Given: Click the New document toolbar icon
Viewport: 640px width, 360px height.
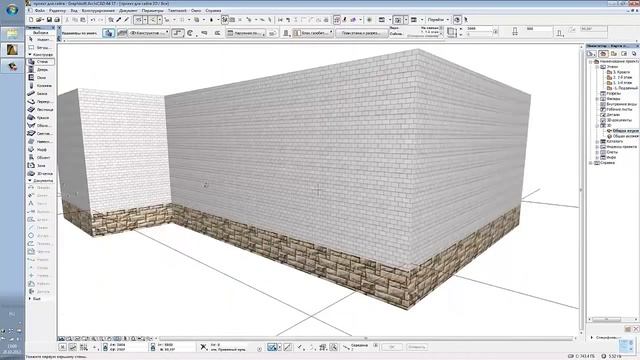Looking at the screenshot, I should click(31, 20).
